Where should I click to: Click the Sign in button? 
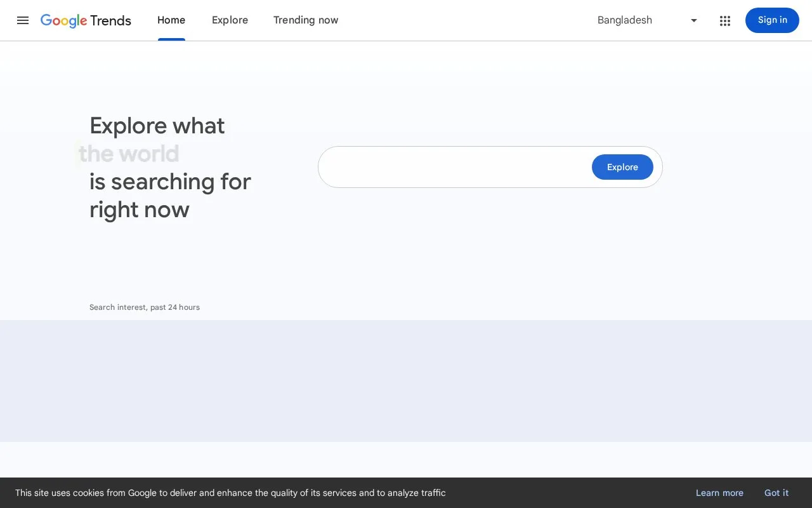tap(772, 20)
